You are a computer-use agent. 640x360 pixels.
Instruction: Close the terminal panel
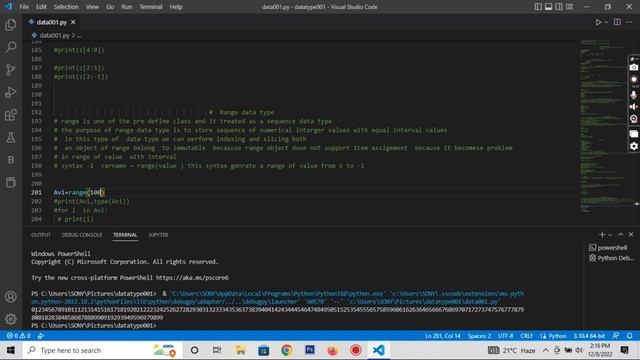[631, 235]
